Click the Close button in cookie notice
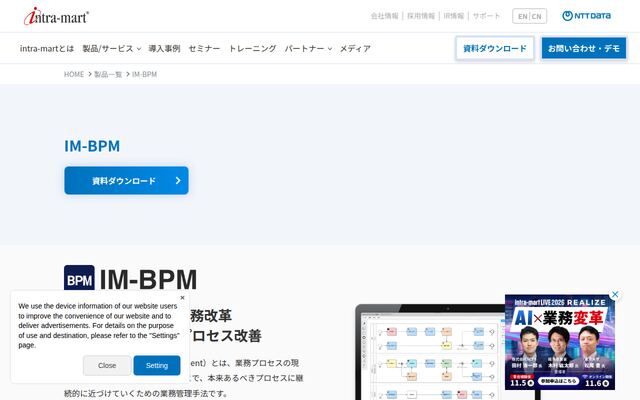640x400 pixels. (107, 365)
